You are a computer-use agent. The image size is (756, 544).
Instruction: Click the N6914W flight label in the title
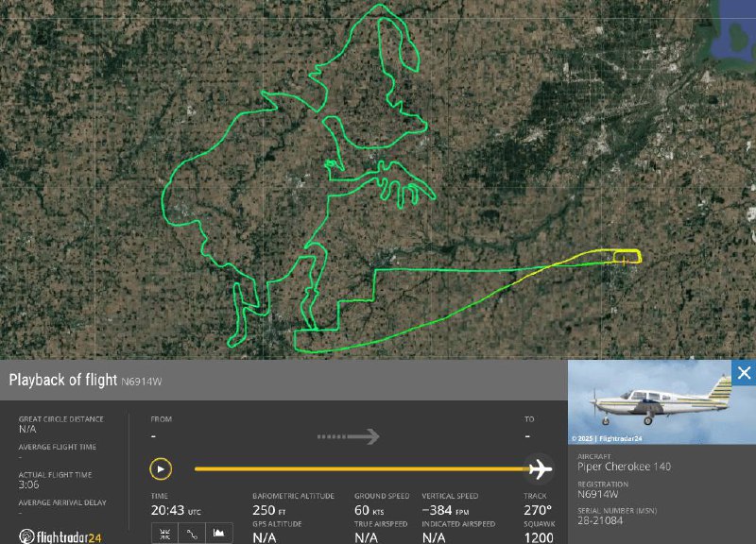coord(141,382)
